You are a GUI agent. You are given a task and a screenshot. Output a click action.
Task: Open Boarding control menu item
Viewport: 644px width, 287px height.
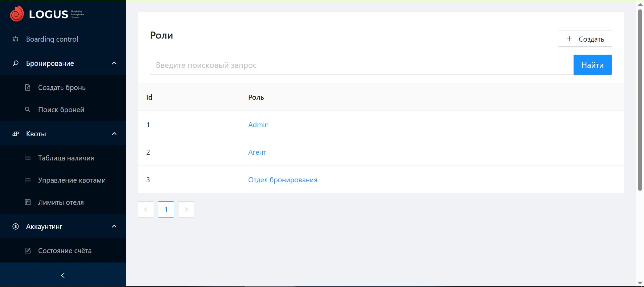tap(52, 39)
